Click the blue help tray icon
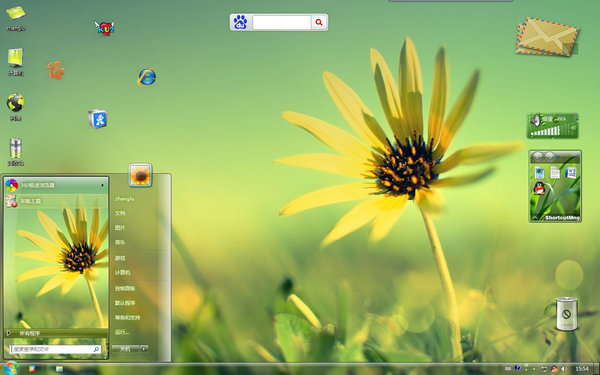This screenshot has width=600, height=375. point(517,368)
